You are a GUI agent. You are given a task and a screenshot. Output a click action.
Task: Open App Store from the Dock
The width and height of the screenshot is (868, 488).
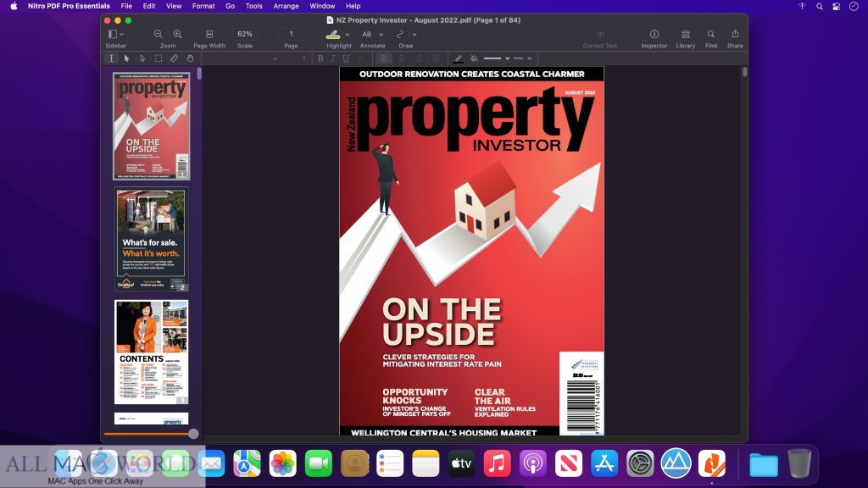(604, 463)
